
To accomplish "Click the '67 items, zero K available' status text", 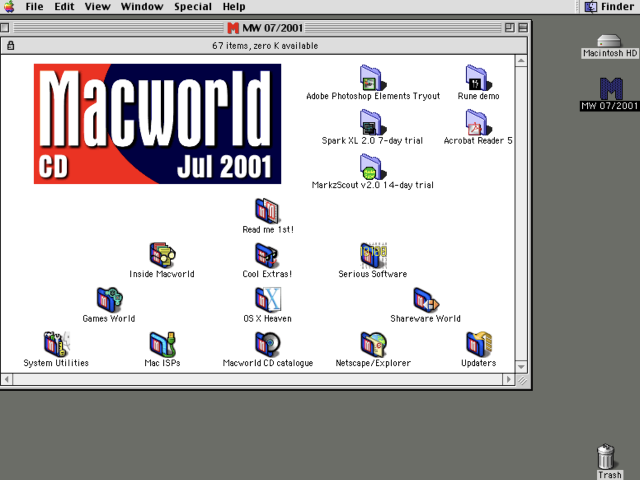I will pyautogui.click(x=265, y=46).
